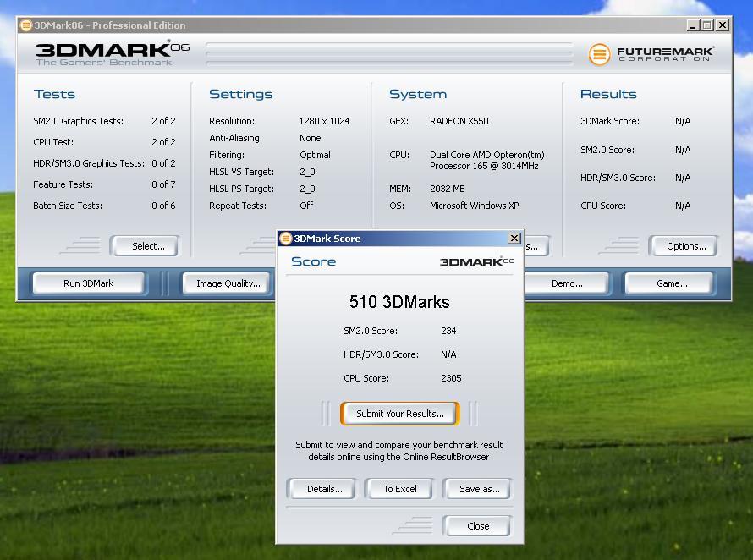Click the 3DMARK06 logo in main window

point(113,53)
